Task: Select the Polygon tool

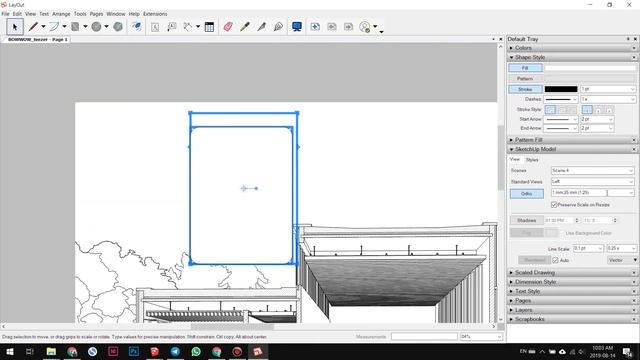Action: point(118,27)
